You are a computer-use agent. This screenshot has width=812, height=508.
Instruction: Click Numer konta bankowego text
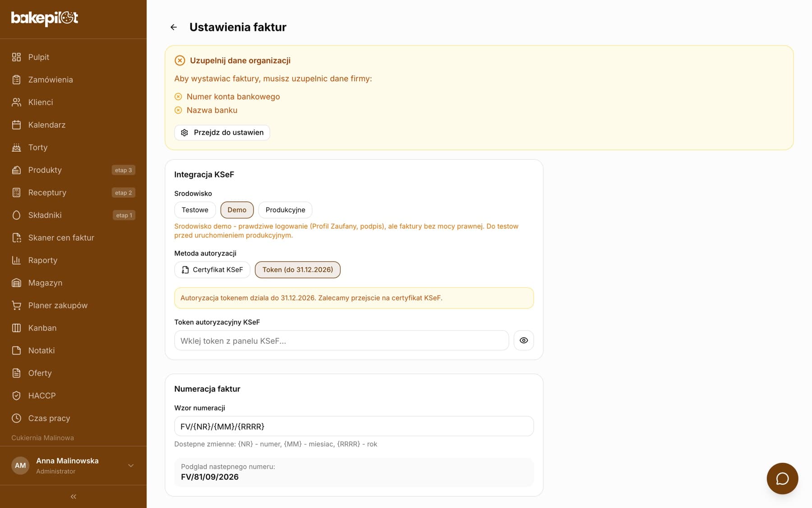[233, 97]
